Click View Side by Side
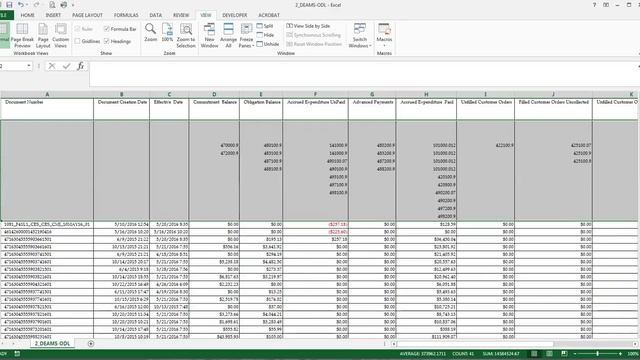Screen dimensions: 640x360 coord(308,26)
